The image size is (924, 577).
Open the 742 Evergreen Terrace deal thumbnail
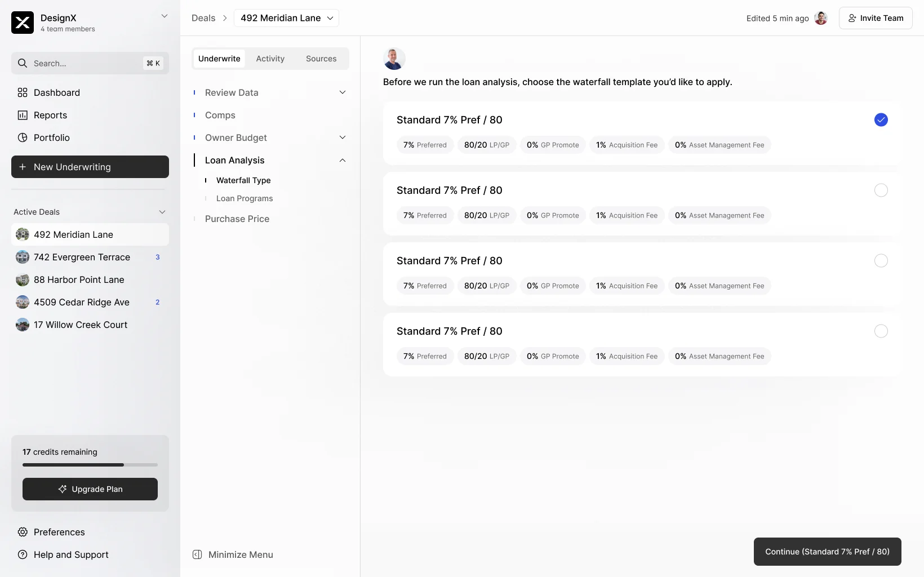[23, 257]
